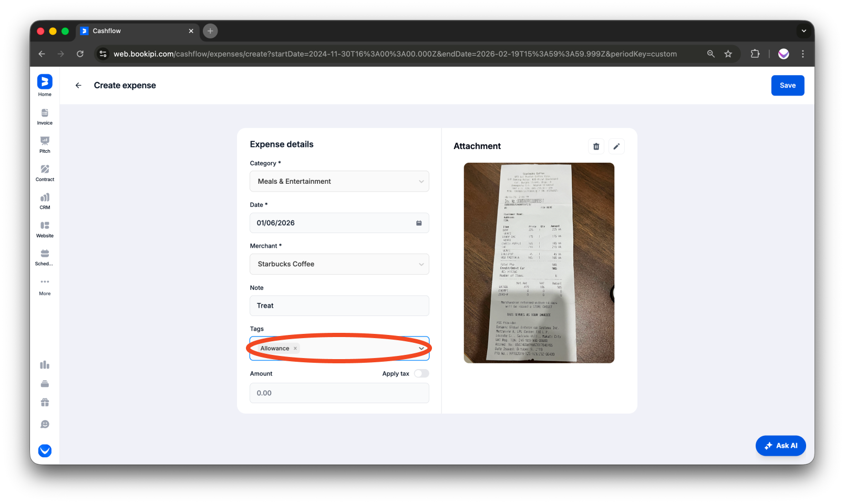Close the Cashflow browser tab
The image size is (845, 504).
click(x=191, y=31)
